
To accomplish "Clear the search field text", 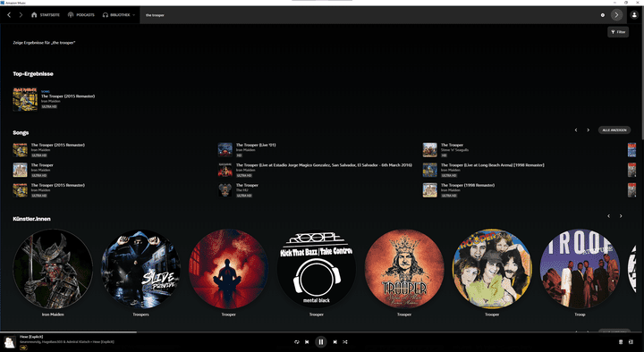I will tap(603, 15).
